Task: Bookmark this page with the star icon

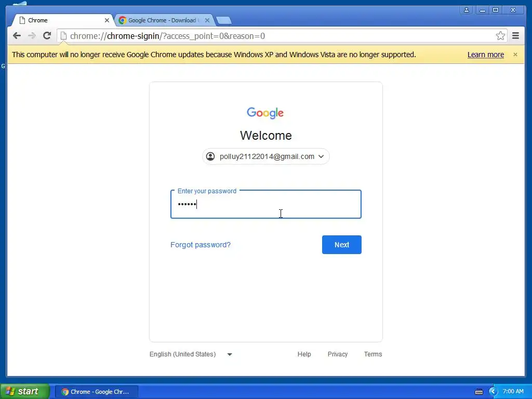Action: click(500, 36)
